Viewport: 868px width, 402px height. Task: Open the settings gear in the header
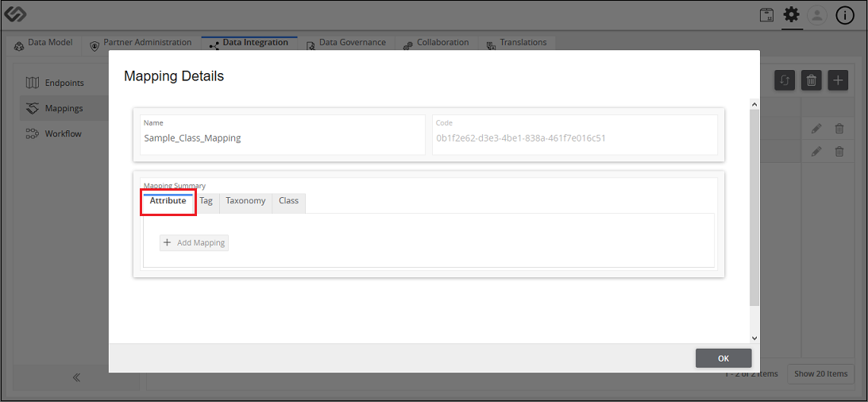[x=792, y=15]
